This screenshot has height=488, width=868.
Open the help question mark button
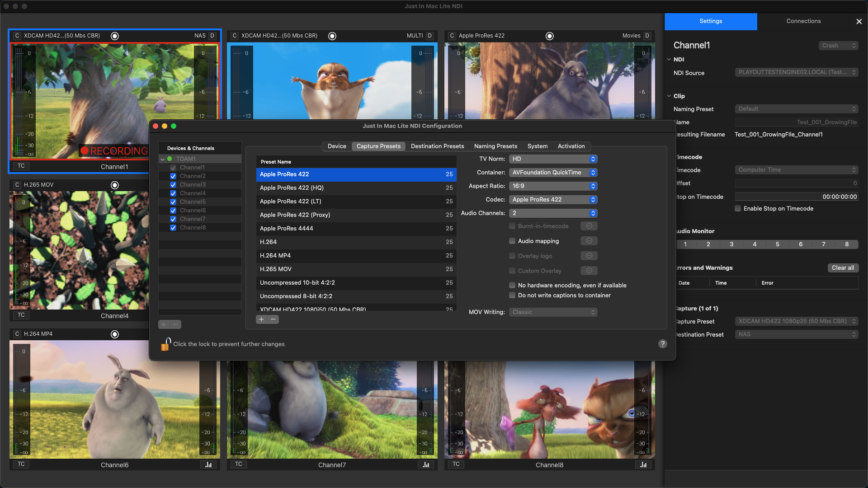[x=662, y=344]
